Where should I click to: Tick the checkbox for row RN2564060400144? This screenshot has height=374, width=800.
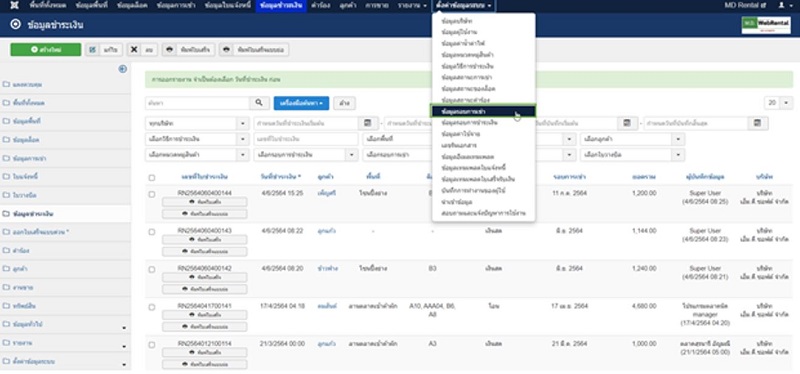152,194
